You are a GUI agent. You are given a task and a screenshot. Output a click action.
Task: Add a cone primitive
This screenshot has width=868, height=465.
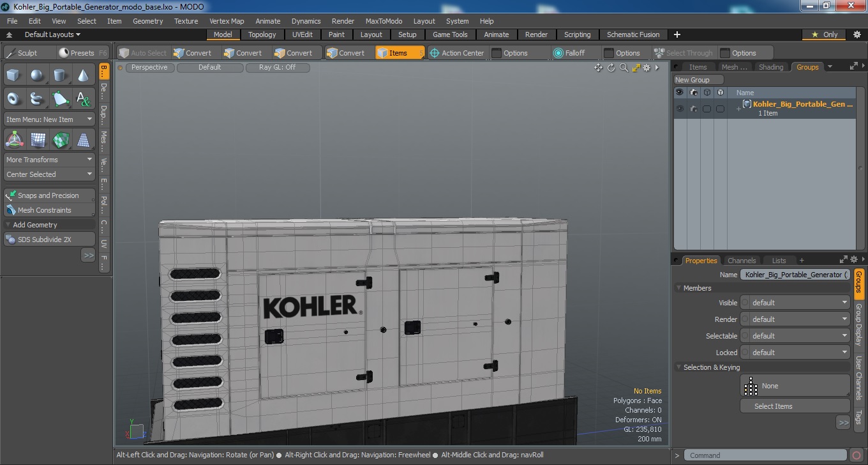pos(84,75)
